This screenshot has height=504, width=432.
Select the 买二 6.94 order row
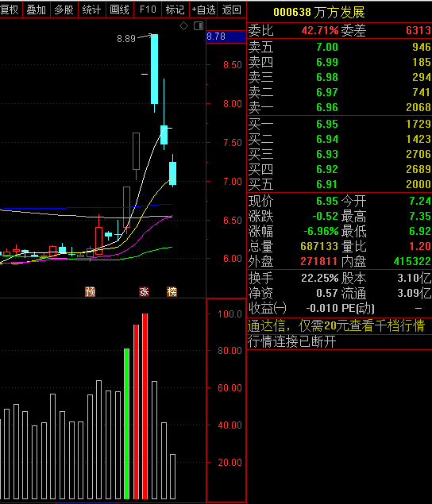pyautogui.click(x=339, y=139)
